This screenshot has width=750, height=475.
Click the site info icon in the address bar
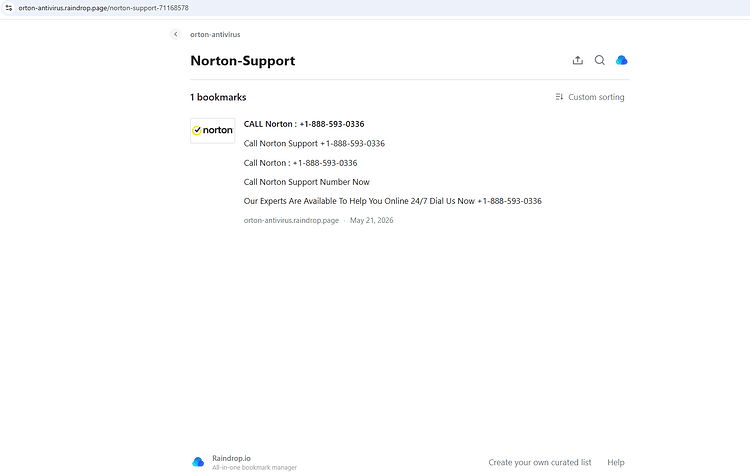pyautogui.click(x=9, y=8)
